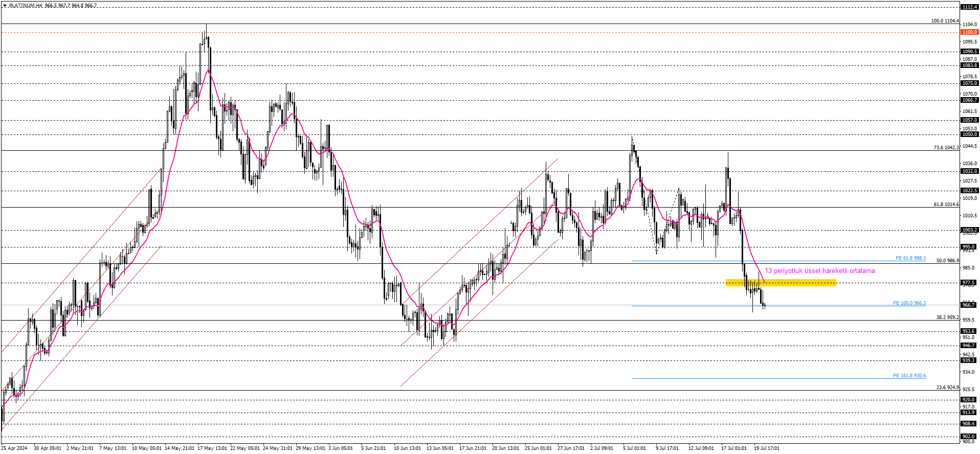Click the 908.4 price level tag
This screenshot has width=980, height=454.
(970, 424)
